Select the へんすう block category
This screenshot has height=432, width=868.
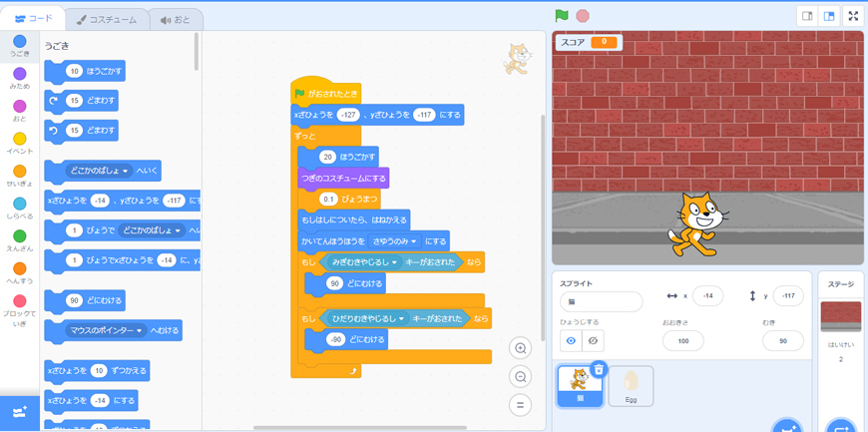tap(20, 273)
